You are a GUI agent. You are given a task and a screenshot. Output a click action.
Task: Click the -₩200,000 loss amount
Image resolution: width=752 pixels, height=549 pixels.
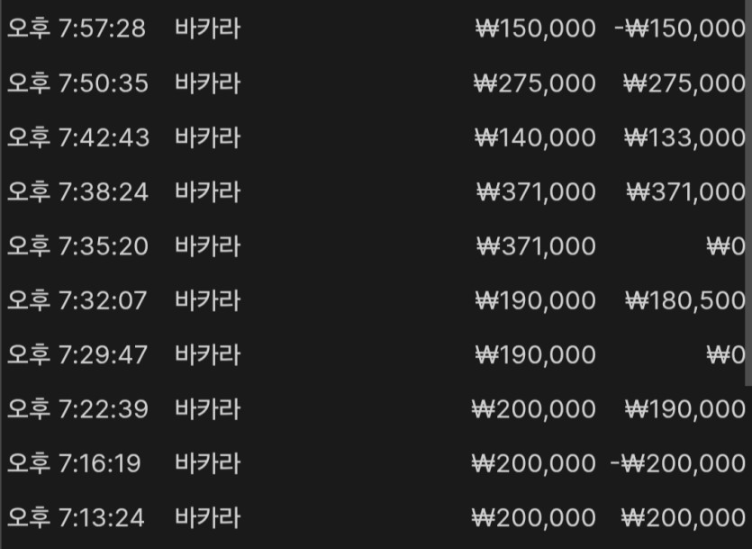click(679, 463)
